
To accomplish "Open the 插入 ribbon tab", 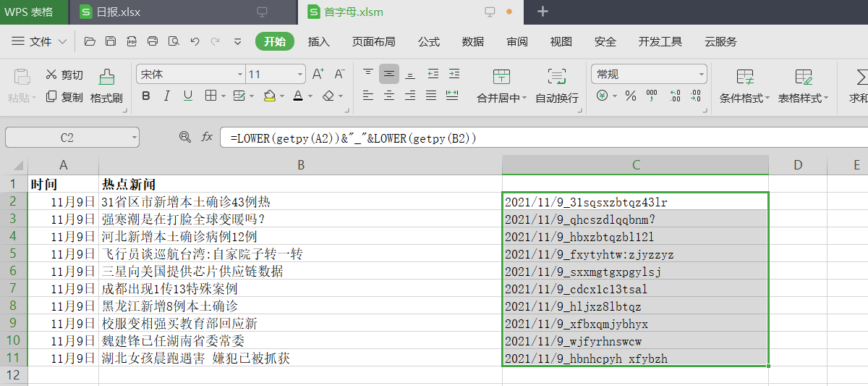I will click(x=319, y=42).
